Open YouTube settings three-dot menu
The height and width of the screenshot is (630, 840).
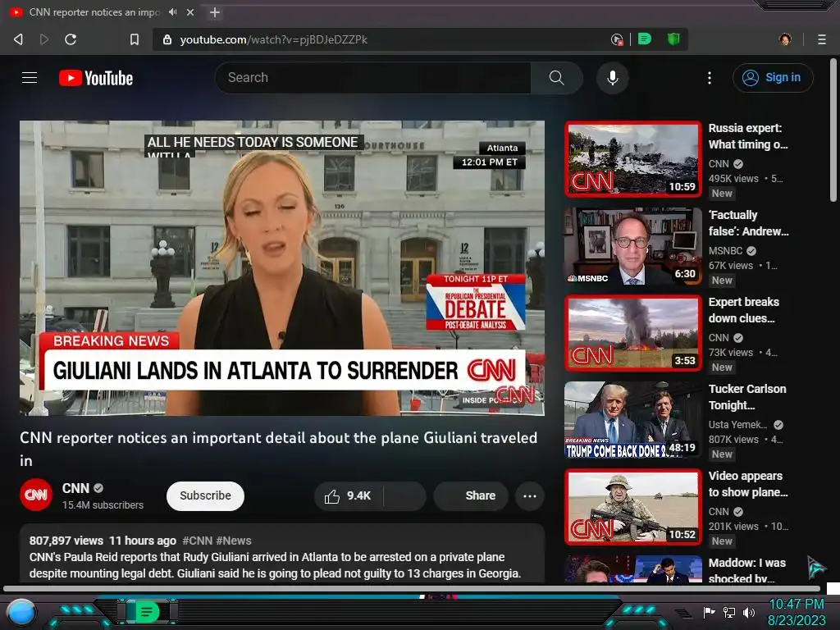[x=710, y=78]
